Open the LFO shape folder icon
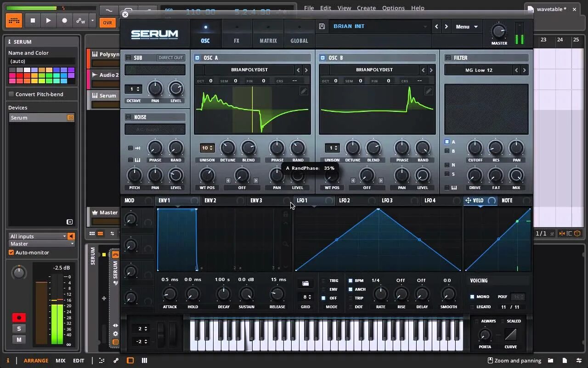 [x=305, y=283]
